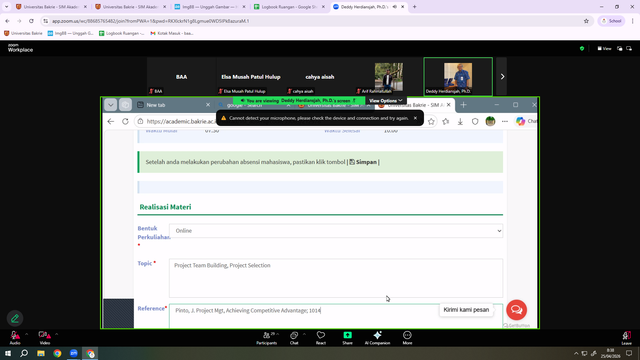Open Chrome tab search dropdown
Image resolution: width=640 pixels, height=360 pixels.
(x=6, y=7)
